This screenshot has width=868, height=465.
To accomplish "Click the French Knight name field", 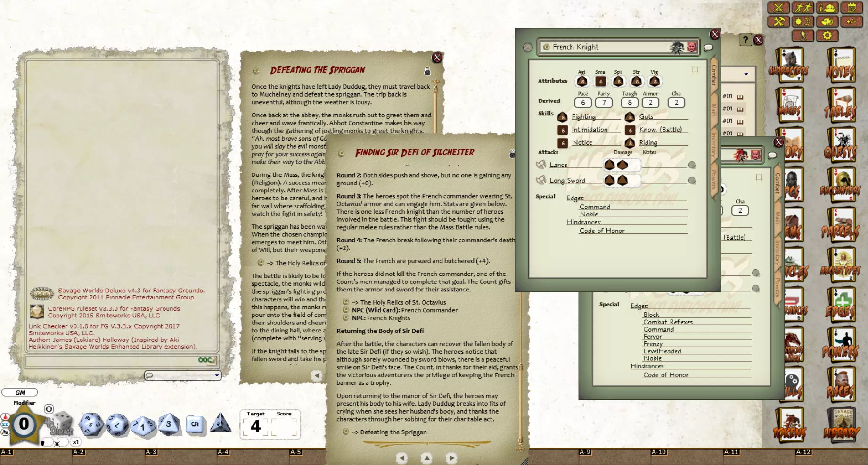I will point(619,47).
